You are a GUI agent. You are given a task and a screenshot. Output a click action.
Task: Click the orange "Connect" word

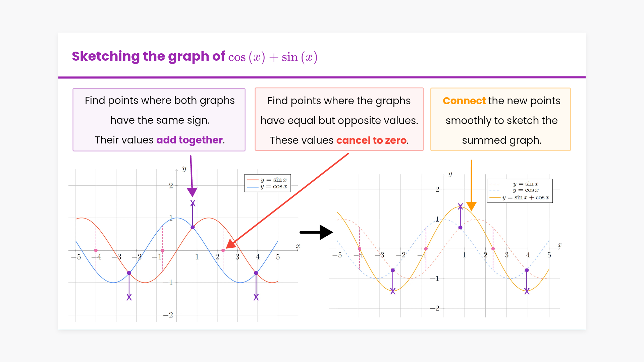pyautogui.click(x=464, y=101)
